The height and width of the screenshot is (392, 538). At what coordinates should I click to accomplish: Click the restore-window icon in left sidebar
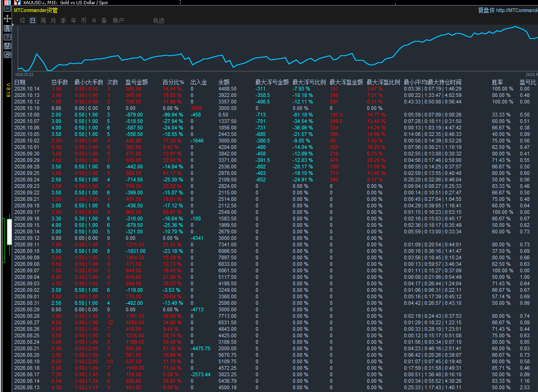[7, 55]
